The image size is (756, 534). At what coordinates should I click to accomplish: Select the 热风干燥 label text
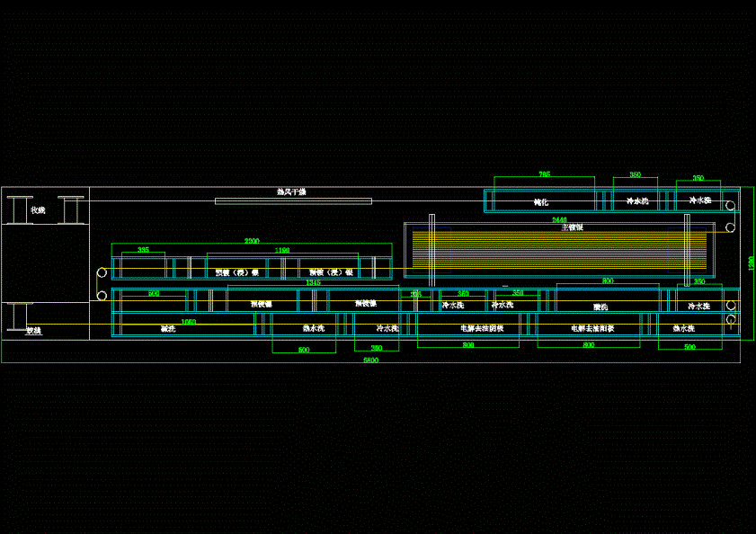[x=291, y=192]
